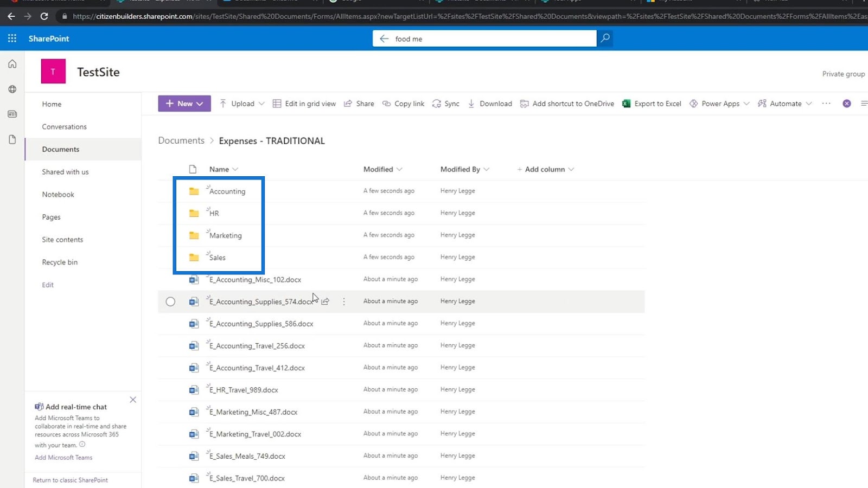
Task: Click Add shortcut to OneDrive
Action: click(567, 104)
